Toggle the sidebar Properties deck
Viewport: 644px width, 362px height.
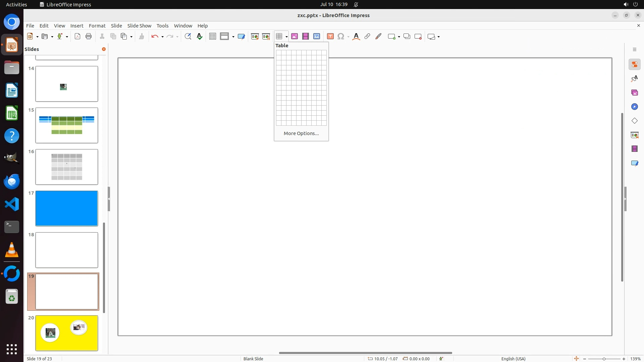tap(634, 64)
